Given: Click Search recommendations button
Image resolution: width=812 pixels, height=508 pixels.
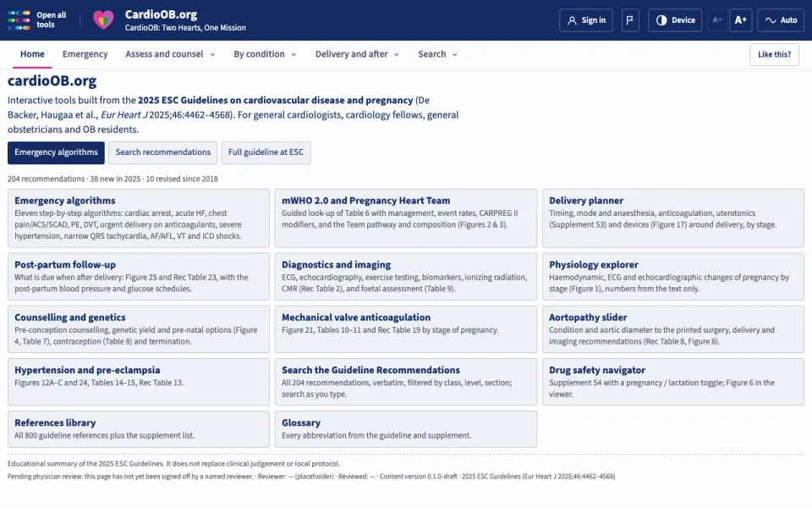Looking at the screenshot, I should tap(163, 152).
